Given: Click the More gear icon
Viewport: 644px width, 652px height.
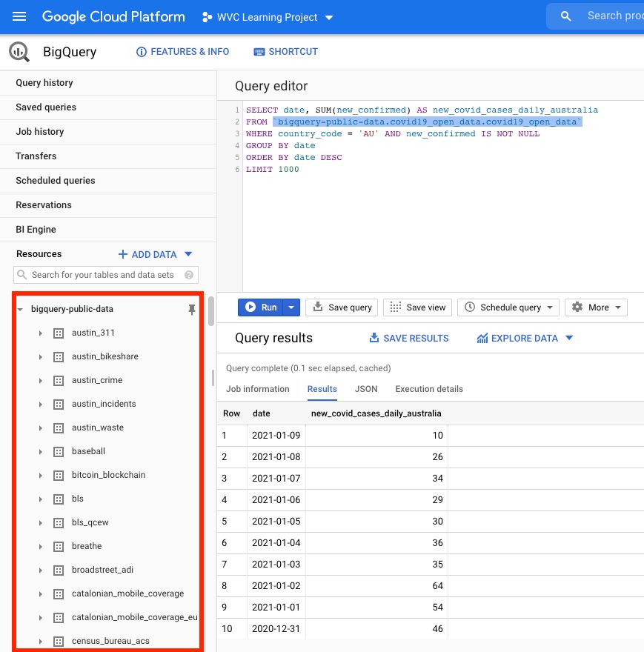Looking at the screenshot, I should click(577, 307).
